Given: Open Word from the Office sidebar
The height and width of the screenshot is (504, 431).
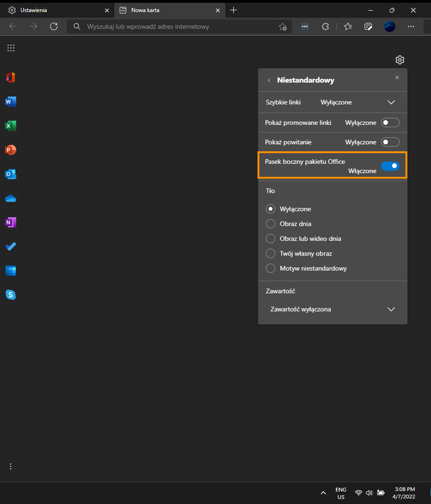Looking at the screenshot, I should tap(11, 102).
